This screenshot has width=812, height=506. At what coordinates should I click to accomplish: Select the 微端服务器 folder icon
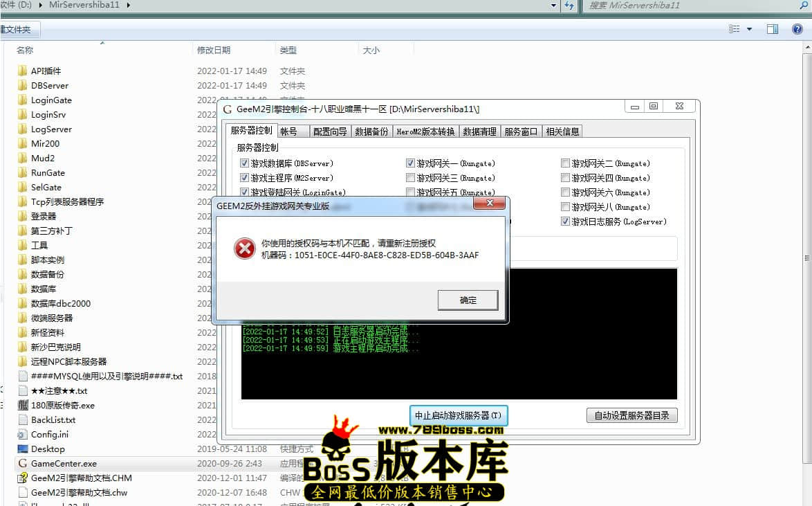pyautogui.click(x=22, y=317)
